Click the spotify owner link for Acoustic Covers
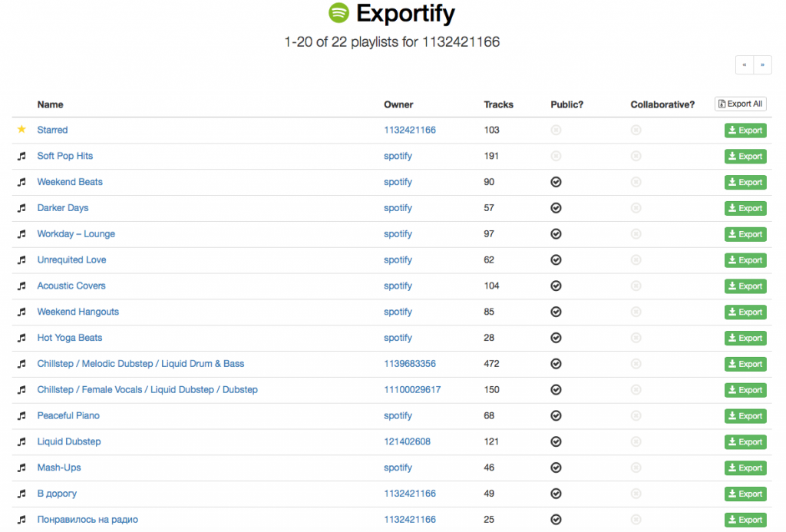The width and height of the screenshot is (786, 532). coord(398,286)
